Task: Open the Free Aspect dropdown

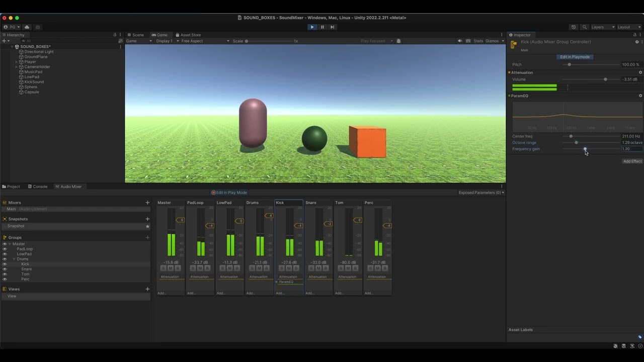Action: tap(205, 41)
